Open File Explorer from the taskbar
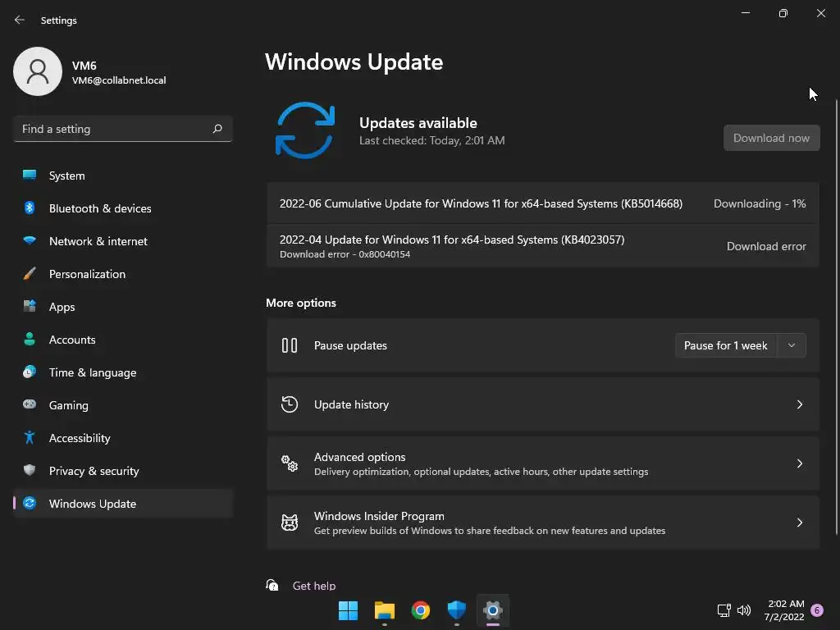 click(384, 610)
